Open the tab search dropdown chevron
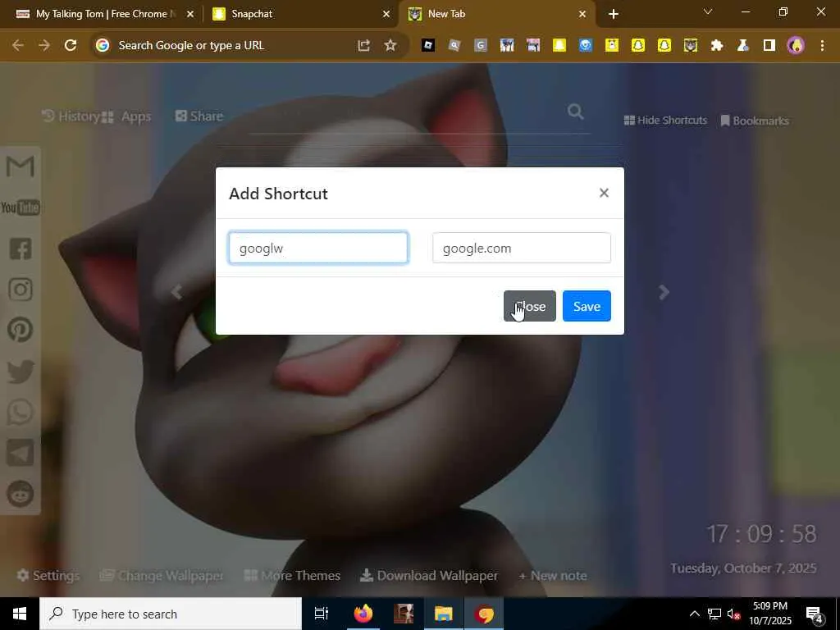840x630 pixels. (x=708, y=11)
